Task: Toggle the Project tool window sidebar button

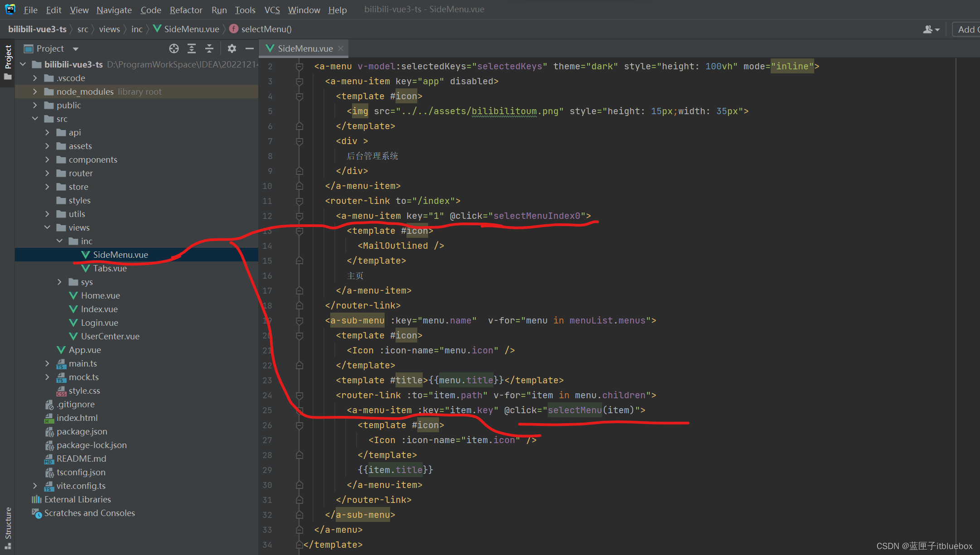Action: click(x=8, y=59)
